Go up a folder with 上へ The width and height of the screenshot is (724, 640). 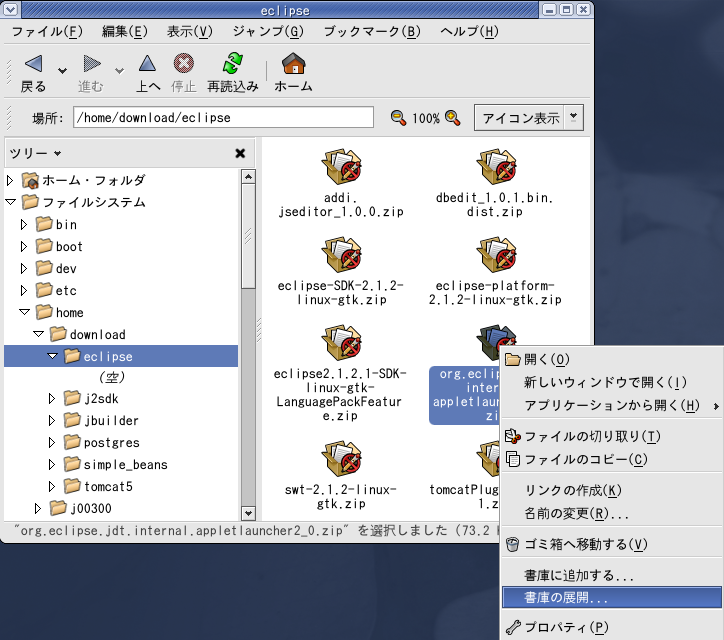click(147, 64)
